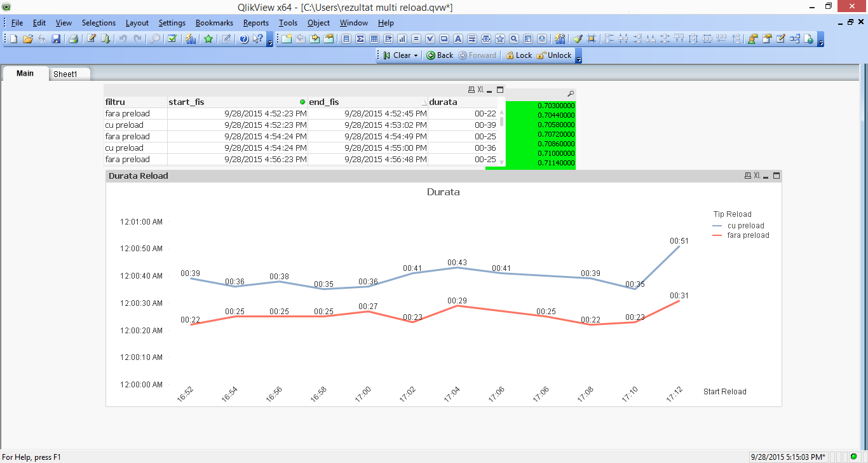Go Back one selection step

[440, 55]
